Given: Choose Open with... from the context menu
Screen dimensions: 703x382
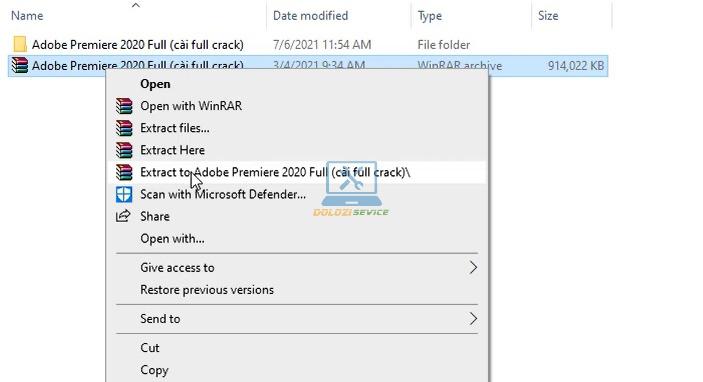Looking at the screenshot, I should (172, 239).
